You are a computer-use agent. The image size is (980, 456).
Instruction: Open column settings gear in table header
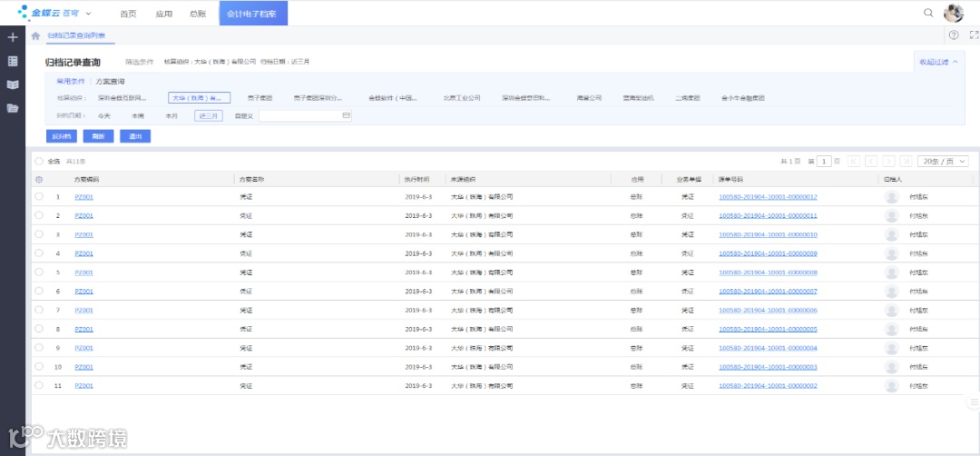click(39, 180)
